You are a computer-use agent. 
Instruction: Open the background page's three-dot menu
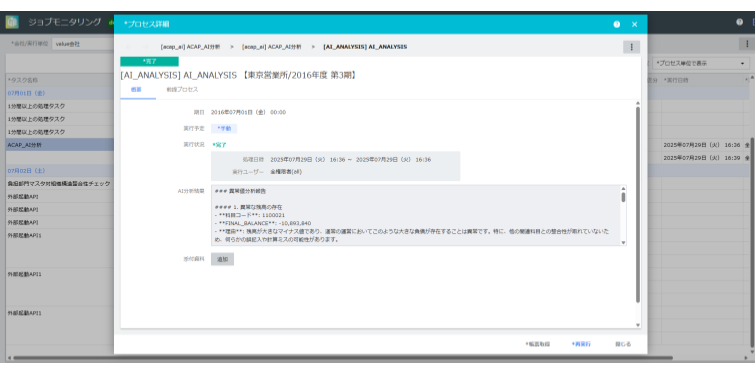pyautogui.click(x=747, y=44)
